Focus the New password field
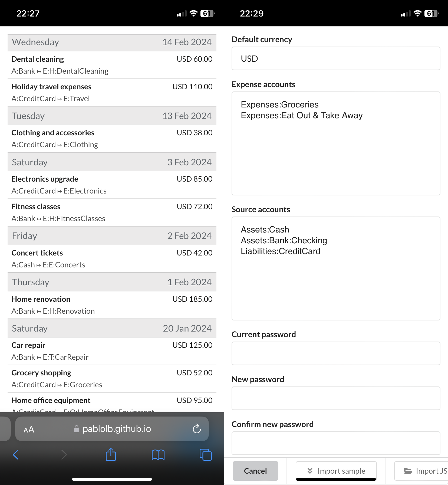This screenshot has height=485, width=448. (336, 398)
